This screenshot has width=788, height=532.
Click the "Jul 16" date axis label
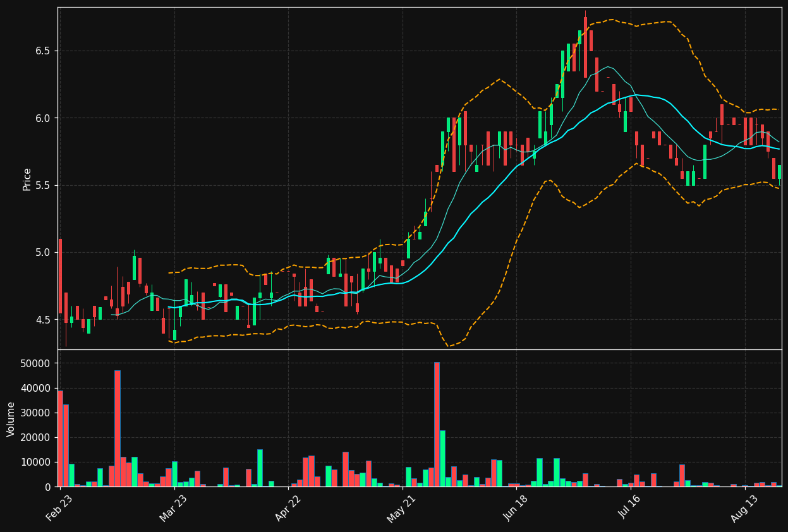tap(630, 508)
